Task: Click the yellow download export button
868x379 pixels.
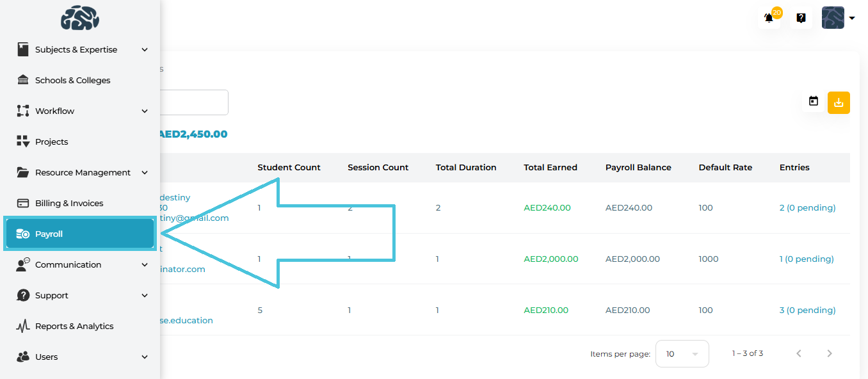Action: (839, 102)
